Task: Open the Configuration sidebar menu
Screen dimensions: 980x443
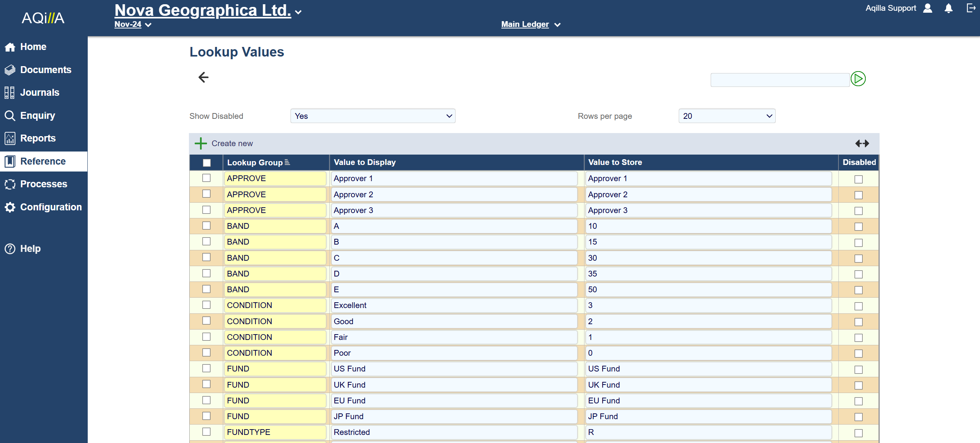Action: tap(50, 207)
